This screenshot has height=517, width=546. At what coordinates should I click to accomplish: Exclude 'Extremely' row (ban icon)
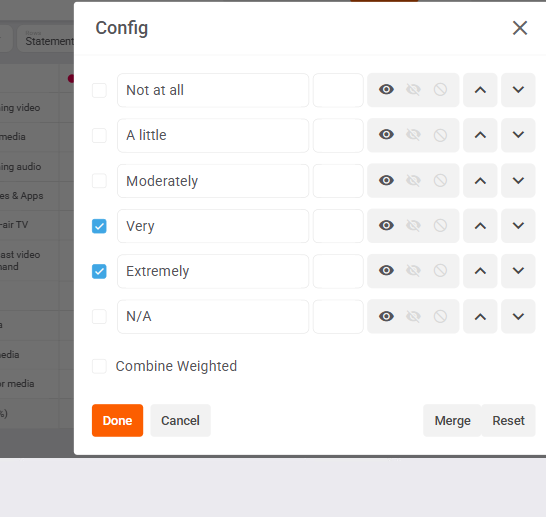coord(440,271)
